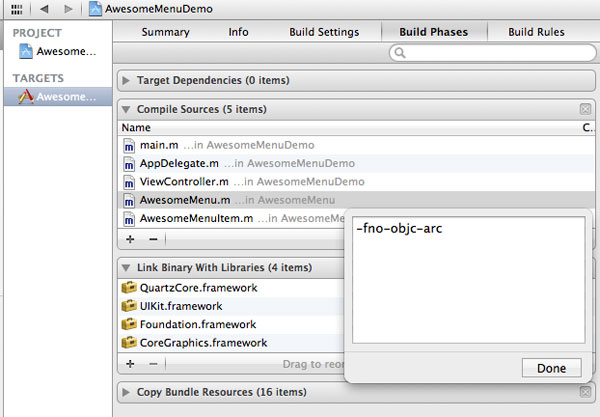
Task: Click the CoreGraphics.framework toolbox icon
Action: [129, 342]
